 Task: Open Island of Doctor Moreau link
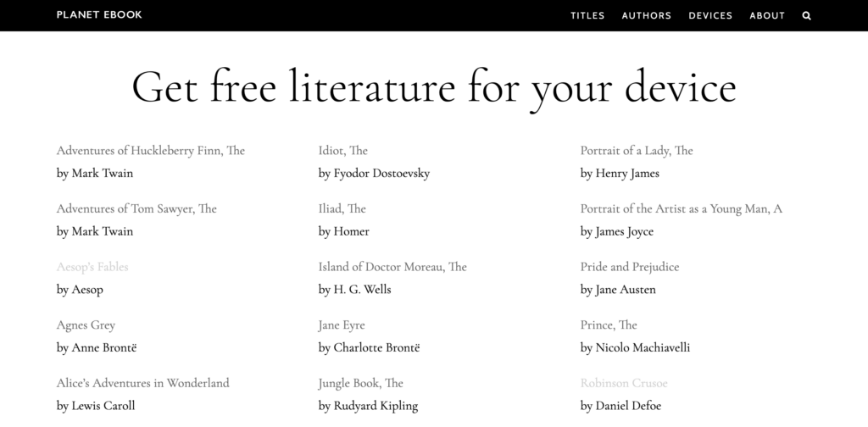(392, 267)
